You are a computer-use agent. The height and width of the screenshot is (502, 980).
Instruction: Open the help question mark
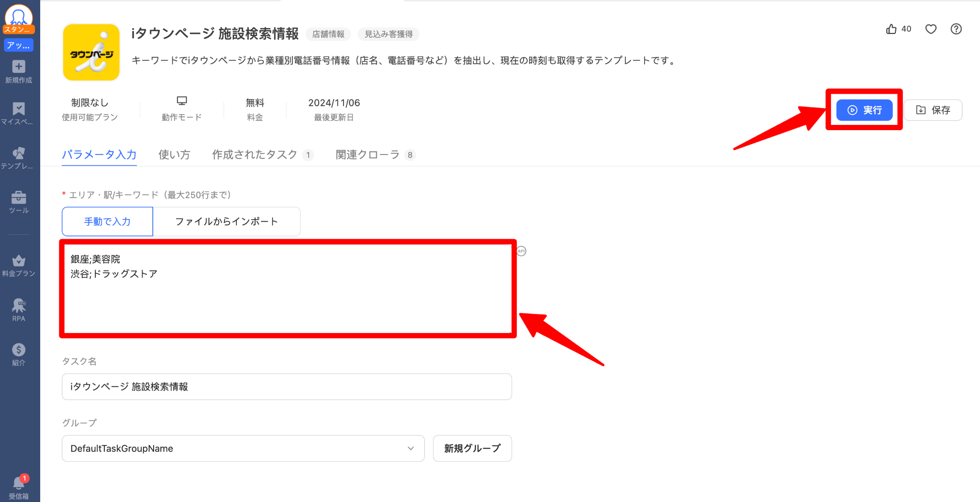click(956, 29)
